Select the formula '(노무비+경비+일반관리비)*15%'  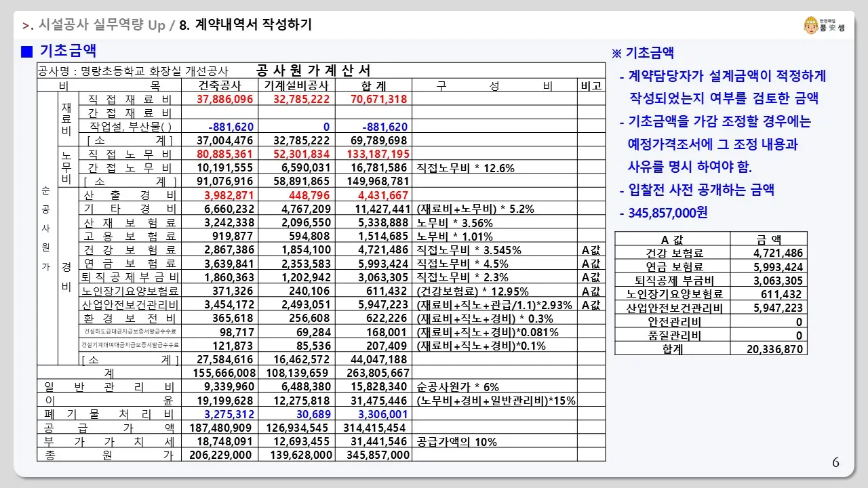(x=496, y=401)
